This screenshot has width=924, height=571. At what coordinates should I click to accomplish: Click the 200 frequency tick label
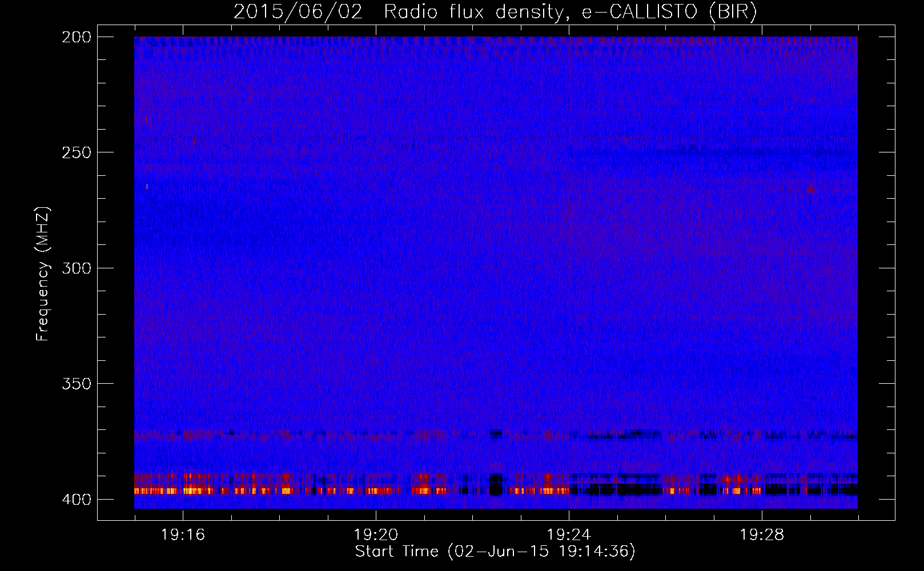tap(77, 37)
